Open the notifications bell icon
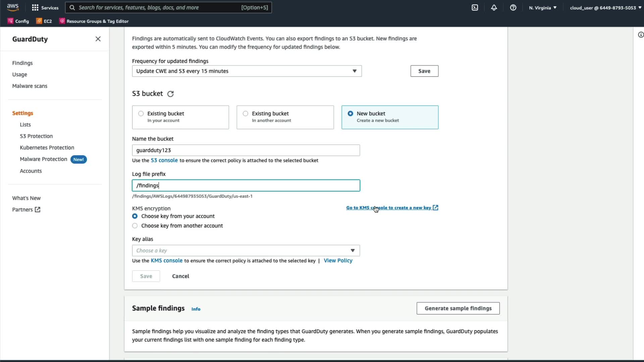The height and width of the screenshot is (362, 644). (x=494, y=7)
